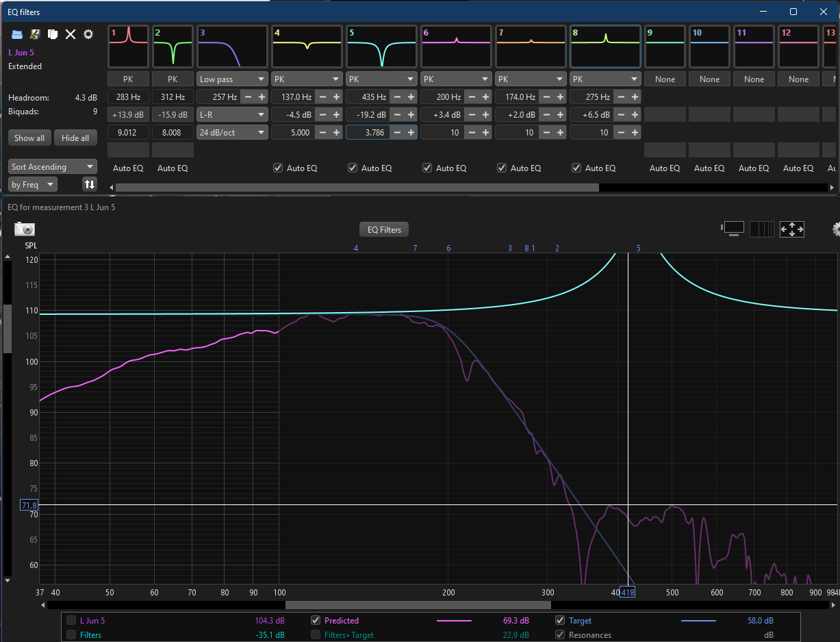Click EQ Filters button above graph

pos(384,229)
